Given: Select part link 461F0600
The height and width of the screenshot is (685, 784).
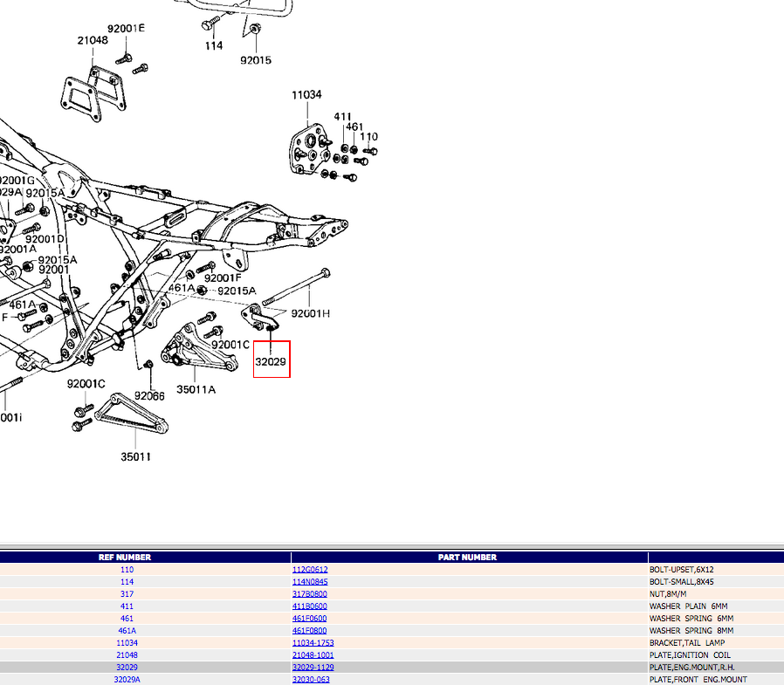Looking at the screenshot, I should (x=309, y=619).
